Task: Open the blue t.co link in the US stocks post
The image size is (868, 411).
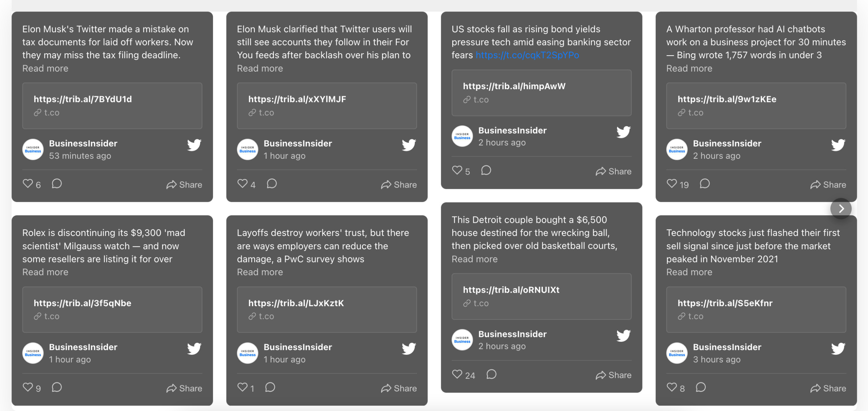Action: [527, 55]
